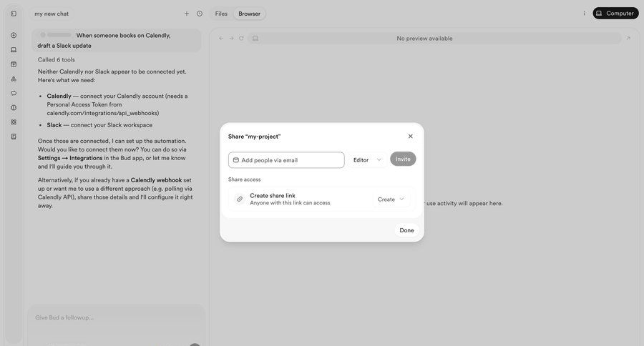Reload the browser preview

coord(241,38)
